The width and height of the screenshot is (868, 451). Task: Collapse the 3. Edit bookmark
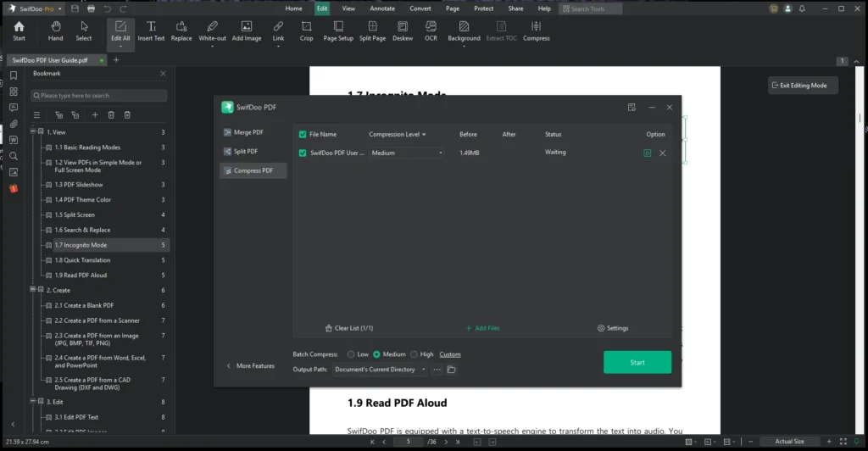click(33, 401)
